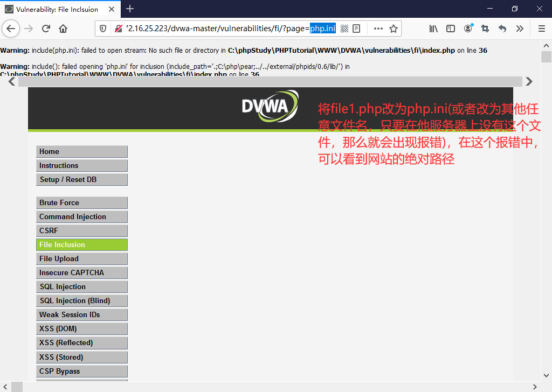Image resolution: width=552 pixels, height=392 pixels.
Task: Open the browser home page
Action: [x=63, y=29]
